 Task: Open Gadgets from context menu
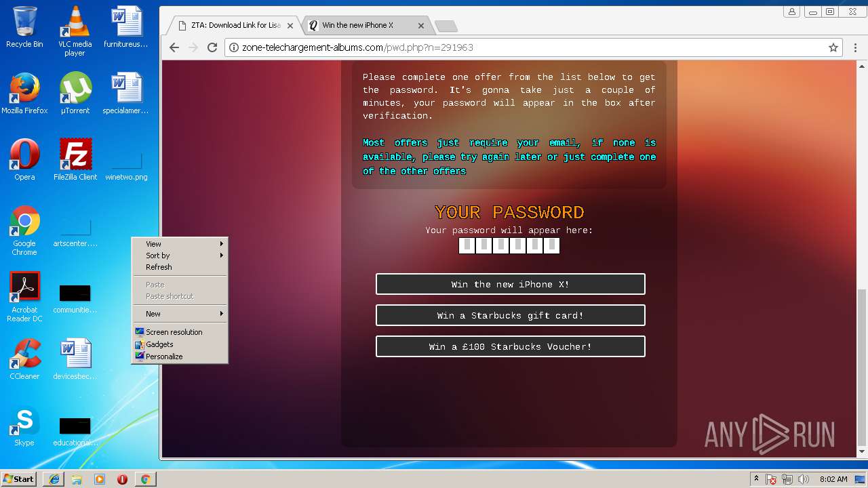click(x=180, y=344)
